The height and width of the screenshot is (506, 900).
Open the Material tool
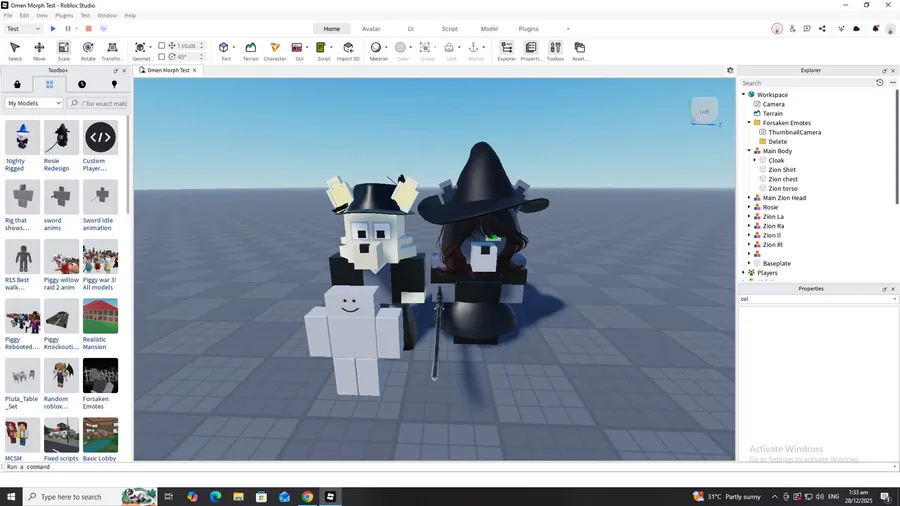click(376, 48)
